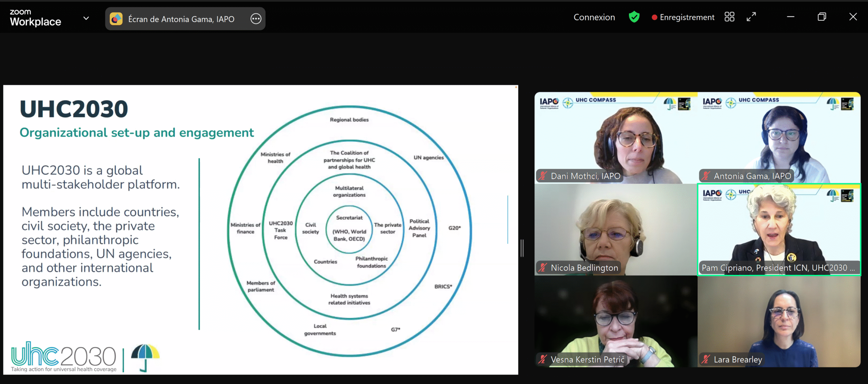Click 'Regional bodies' at diagram top
The image size is (868, 384).
click(349, 120)
